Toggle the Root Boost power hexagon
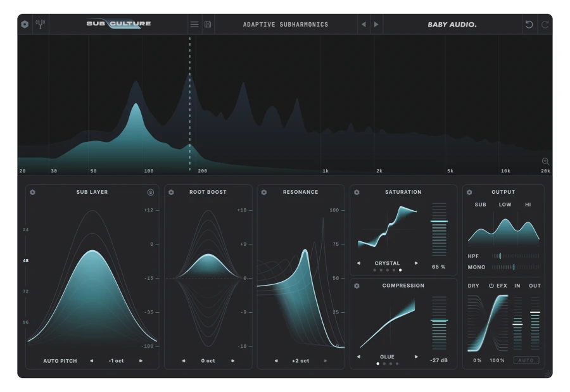The height and width of the screenshot is (392, 570). click(x=171, y=192)
